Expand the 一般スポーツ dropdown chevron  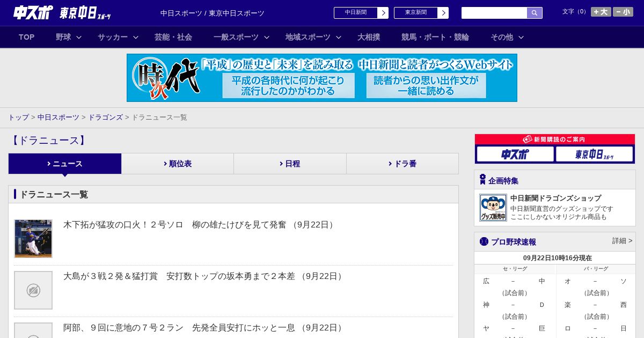click(x=267, y=37)
